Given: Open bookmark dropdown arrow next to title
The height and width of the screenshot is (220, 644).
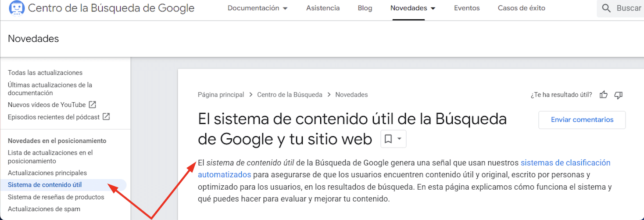Looking at the screenshot, I should [399, 139].
